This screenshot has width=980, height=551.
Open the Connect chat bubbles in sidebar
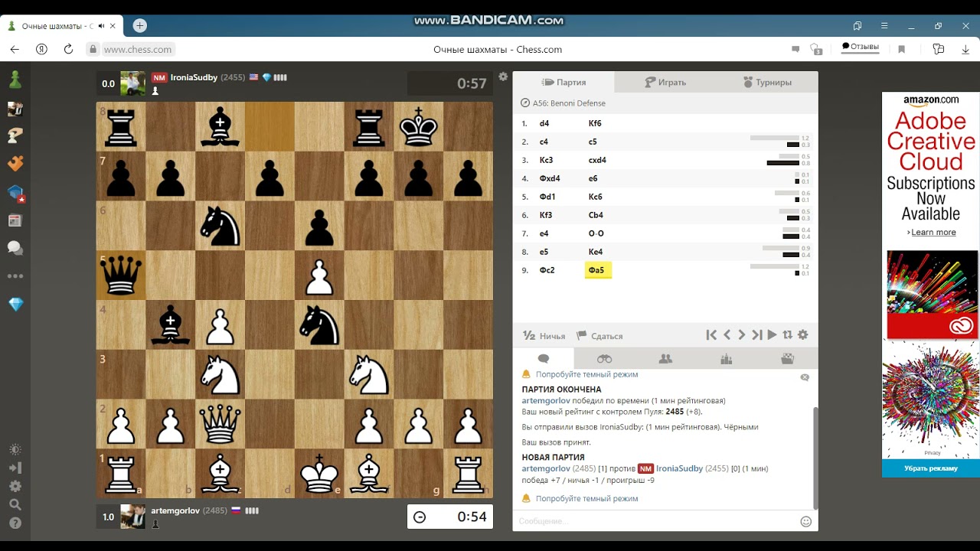pos(15,248)
